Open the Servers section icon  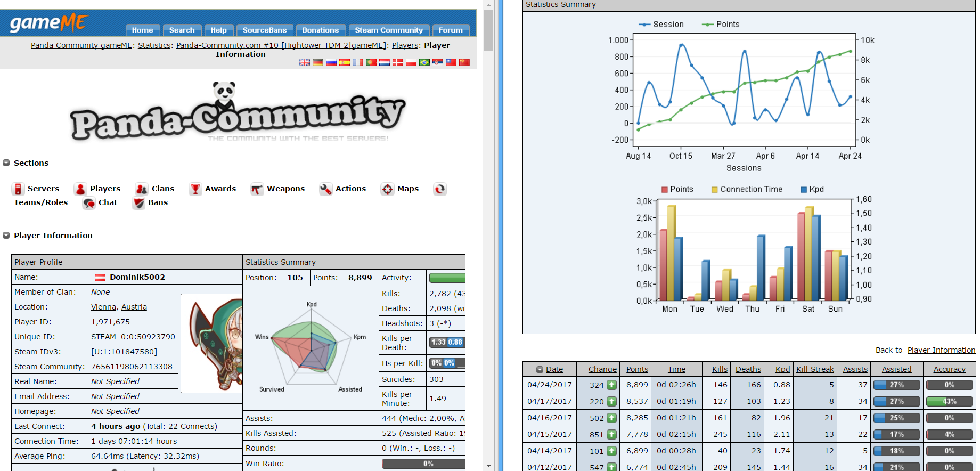pos(18,189)
